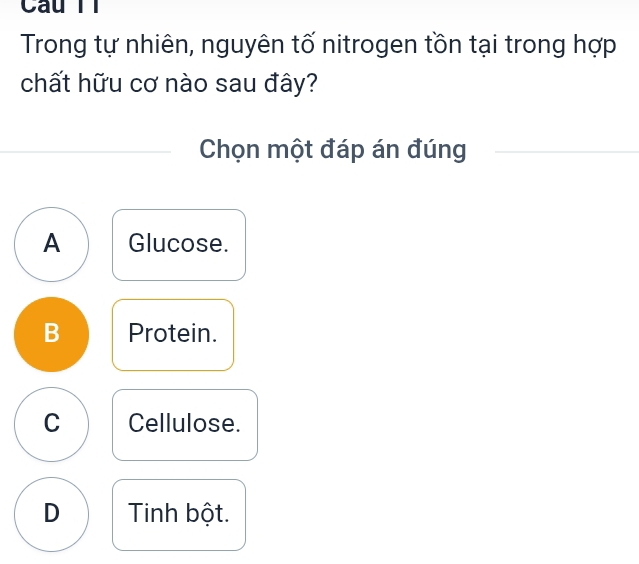The width and height of the screenshot is (639, 564).
Task: Tap the letter C inside its circle
Action: click(52, 424)
